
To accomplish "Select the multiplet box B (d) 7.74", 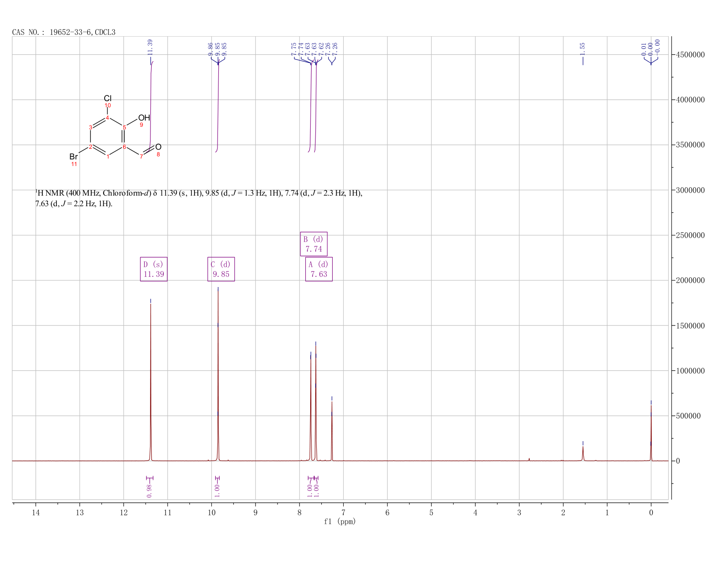I will (x=314, y=244).
